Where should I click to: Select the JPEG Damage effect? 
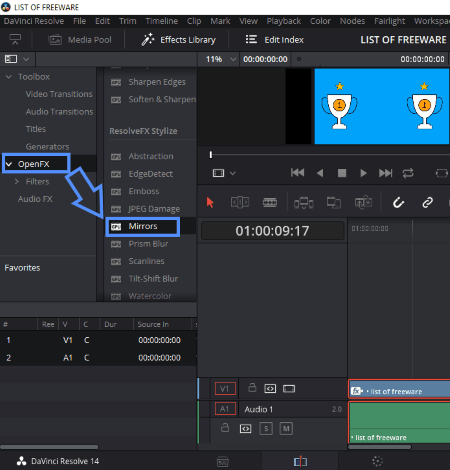153,209
